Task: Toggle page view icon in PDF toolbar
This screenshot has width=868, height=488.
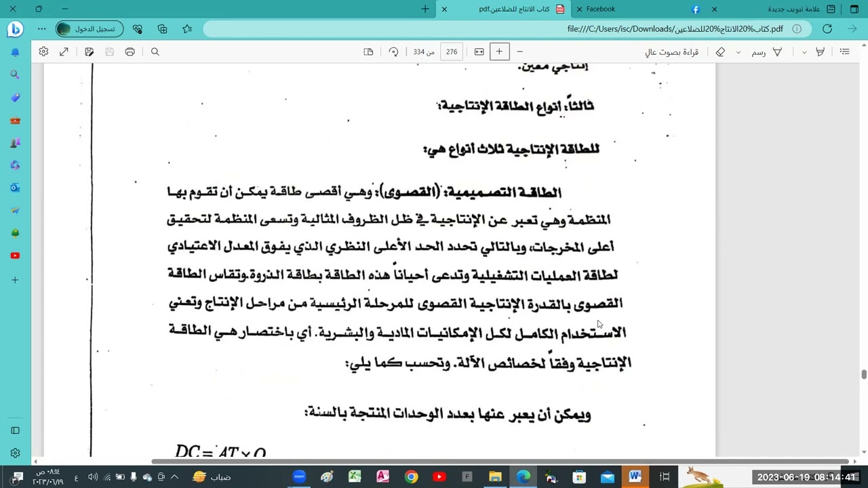Action: click(x=368, y=52)
